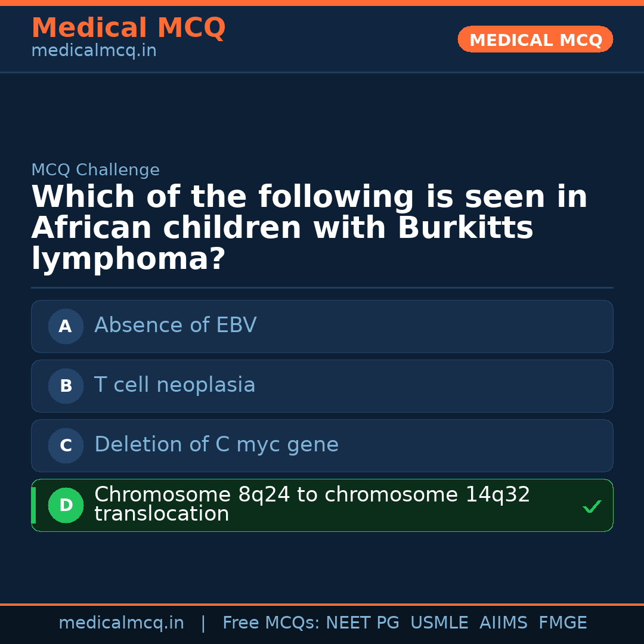Visit medicalmcq.in link under the header
644x644 pixels.
click(x=94, y=51)
